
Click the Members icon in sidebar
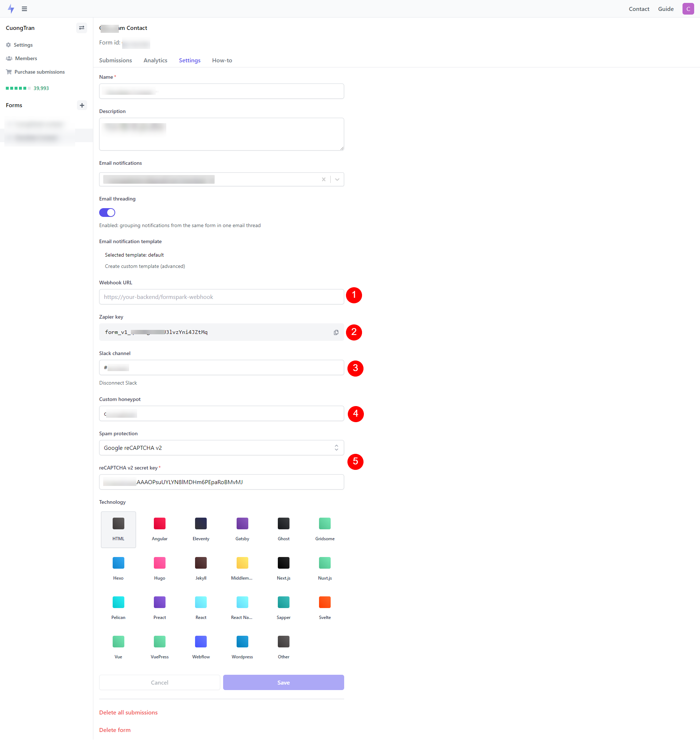pyautogui.click(x=9, y=59)
